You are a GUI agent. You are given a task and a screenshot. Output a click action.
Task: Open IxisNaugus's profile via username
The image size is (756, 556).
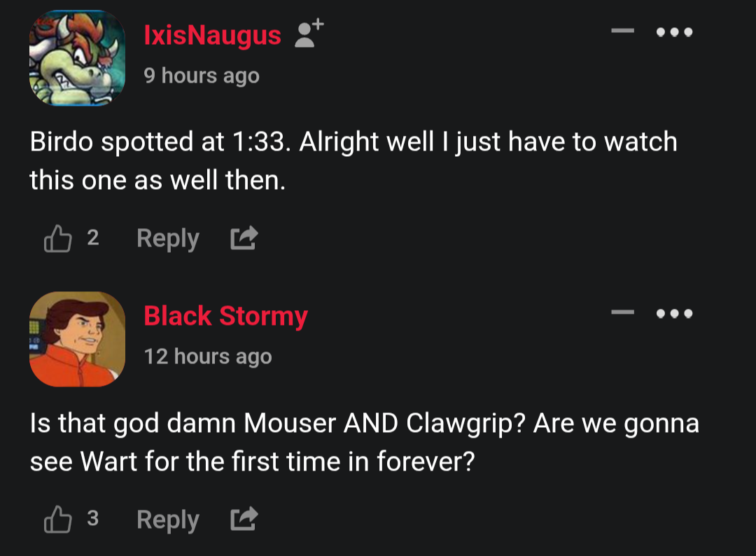tap(212, 35)
